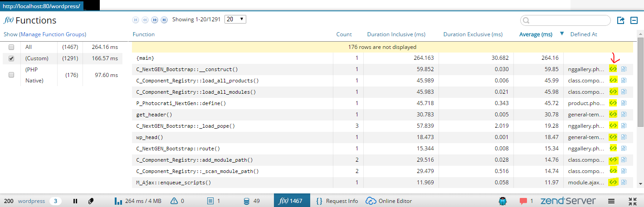
Task: Open code icon for _load_pope() row
Action: pyautogui.click(x=613, y=125)
